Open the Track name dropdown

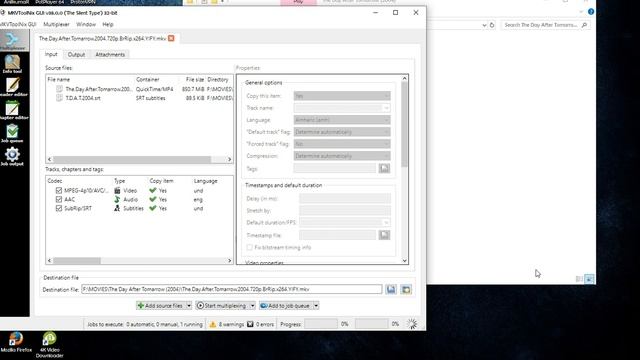click(342, 108)
